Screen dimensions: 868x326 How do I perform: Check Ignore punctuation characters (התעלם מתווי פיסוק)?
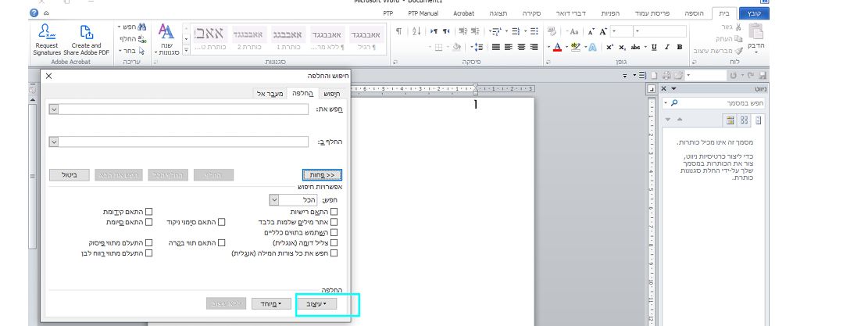pyautogui.click(x=148, y=243)
